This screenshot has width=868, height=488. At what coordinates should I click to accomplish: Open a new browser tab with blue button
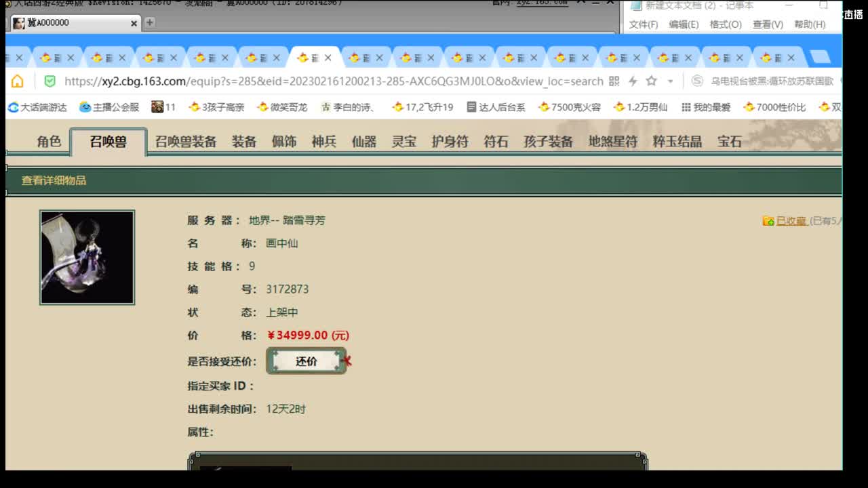click(x=821, y=57)
